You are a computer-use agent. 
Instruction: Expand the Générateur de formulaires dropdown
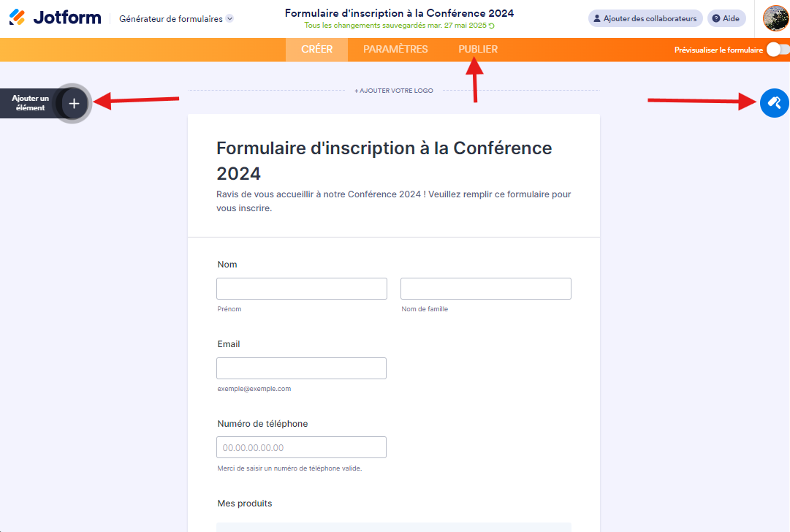(x=229, y=19)
